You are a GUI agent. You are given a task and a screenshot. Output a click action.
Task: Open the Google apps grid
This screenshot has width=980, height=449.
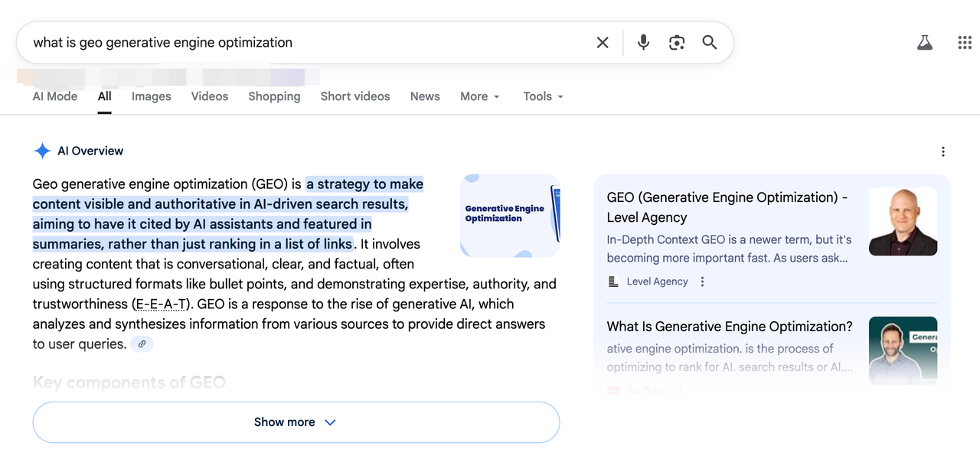[x=964, y=42]
